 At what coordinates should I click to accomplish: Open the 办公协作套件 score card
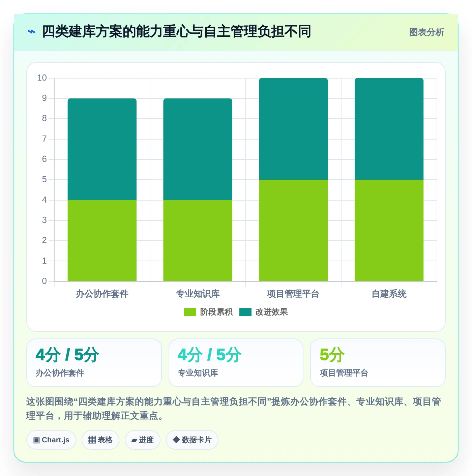[x=94, y=363]
